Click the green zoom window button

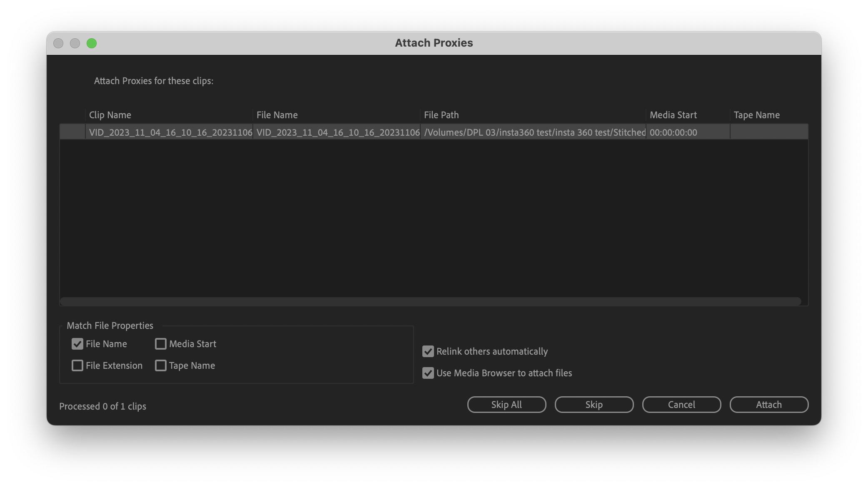pos(92,43)
